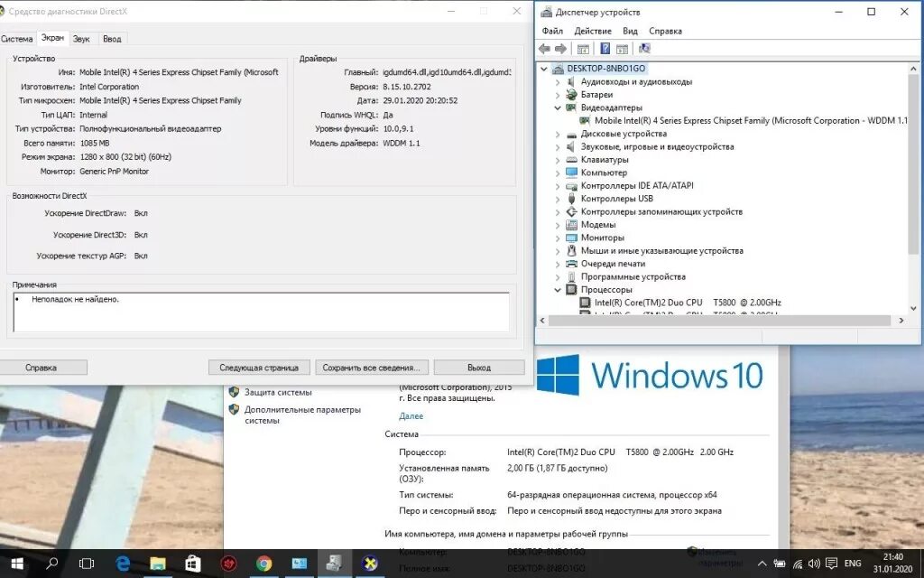Switch to the Система tab in DirectX tool

point(16,39)
